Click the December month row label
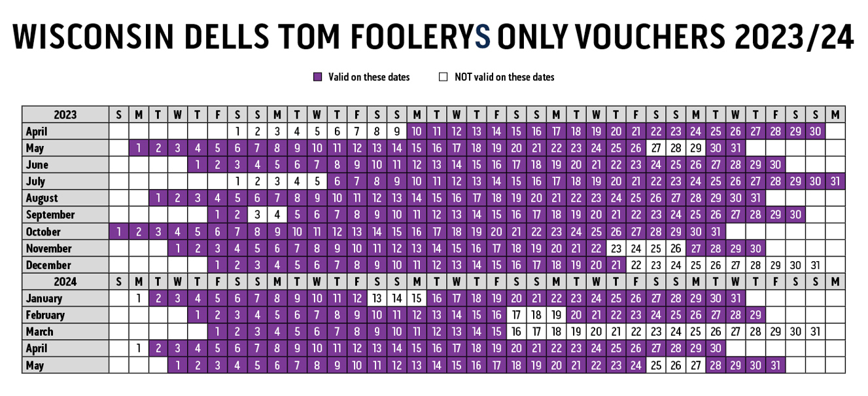This screenshot has height=396, width=868. [x=48, y=265]
